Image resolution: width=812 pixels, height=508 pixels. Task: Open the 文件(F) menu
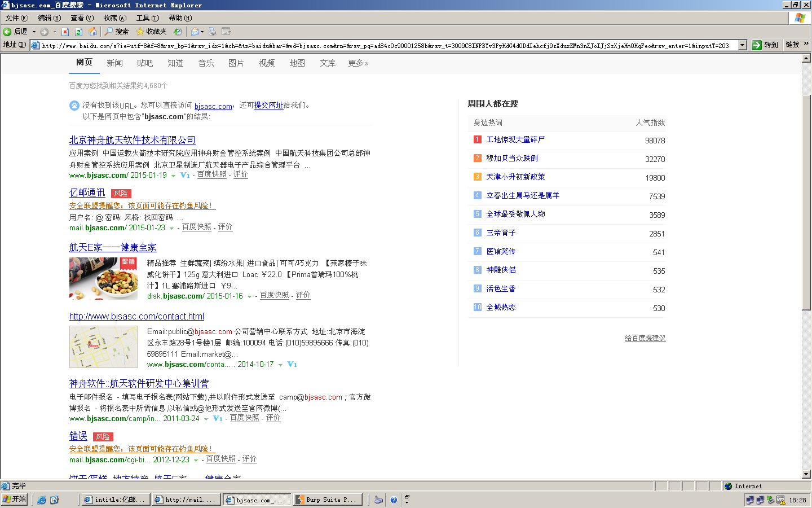(16, 18)
